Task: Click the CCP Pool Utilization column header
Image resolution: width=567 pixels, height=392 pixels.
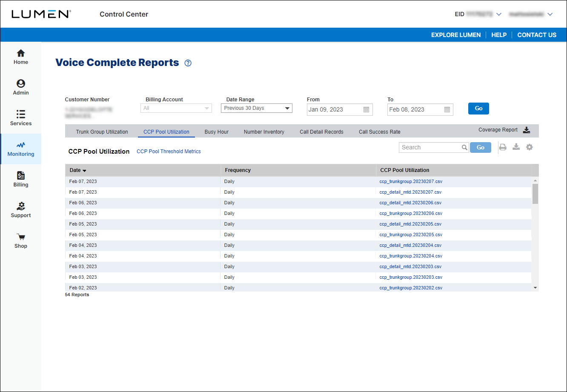Action: click(454, 170)
